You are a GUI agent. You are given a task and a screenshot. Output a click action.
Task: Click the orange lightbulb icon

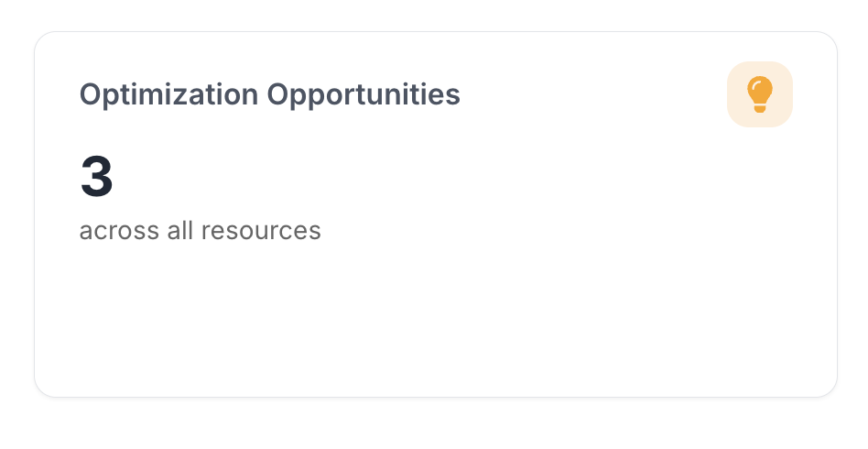coord(759,94)
